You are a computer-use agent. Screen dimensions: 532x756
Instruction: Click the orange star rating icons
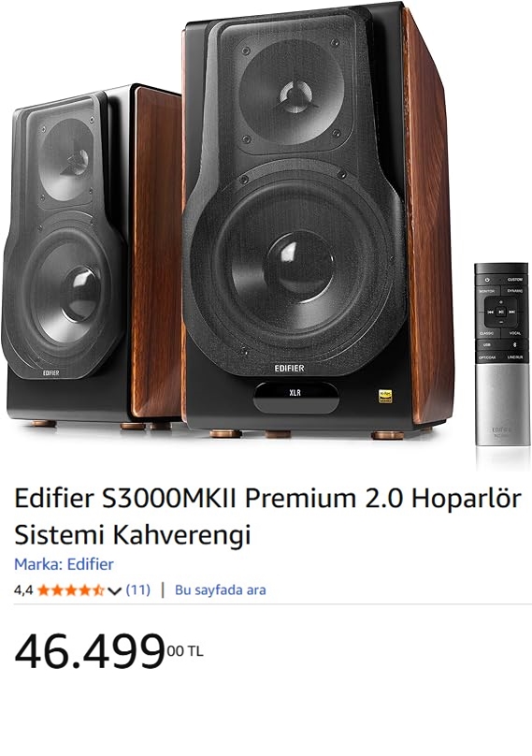[71, 590]
